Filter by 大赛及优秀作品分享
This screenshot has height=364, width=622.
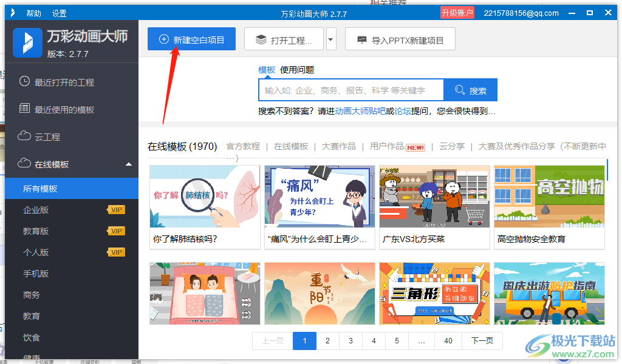tap(517, 147)
